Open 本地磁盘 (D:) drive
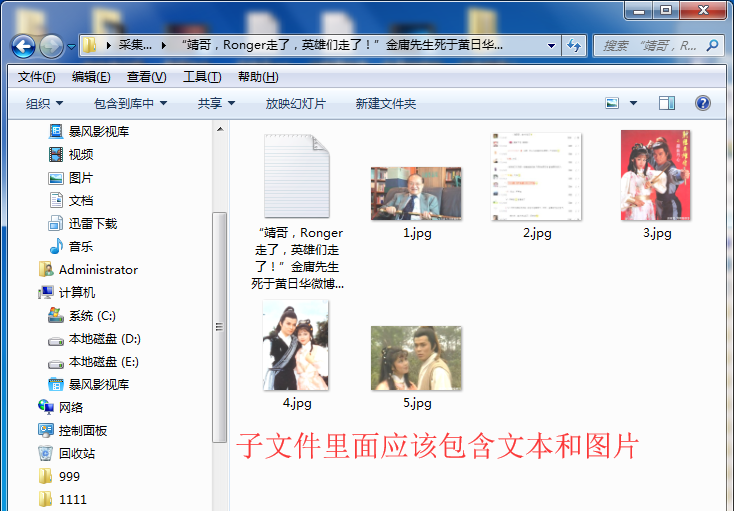 [94, 339]
